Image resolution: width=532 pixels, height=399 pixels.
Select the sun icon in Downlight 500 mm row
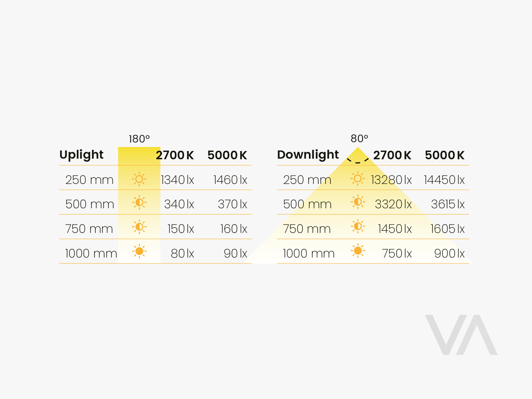pyautogui.click(x=358, y=202)
